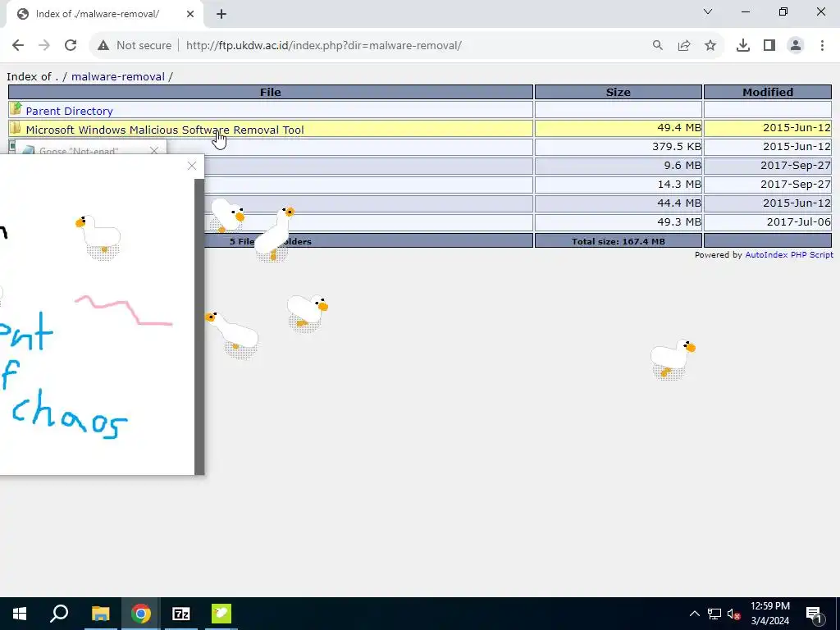Viewport: 840px width, 630px height.
Task: Toggle Chrome side panel icon
Action: tap(769, 46)
